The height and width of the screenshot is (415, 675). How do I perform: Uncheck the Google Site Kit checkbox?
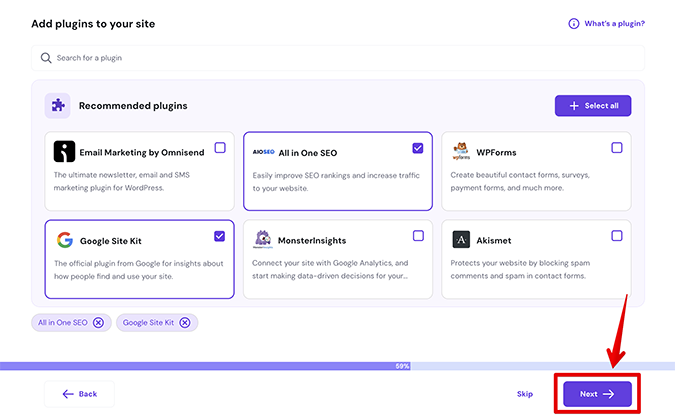click(220, 236)
